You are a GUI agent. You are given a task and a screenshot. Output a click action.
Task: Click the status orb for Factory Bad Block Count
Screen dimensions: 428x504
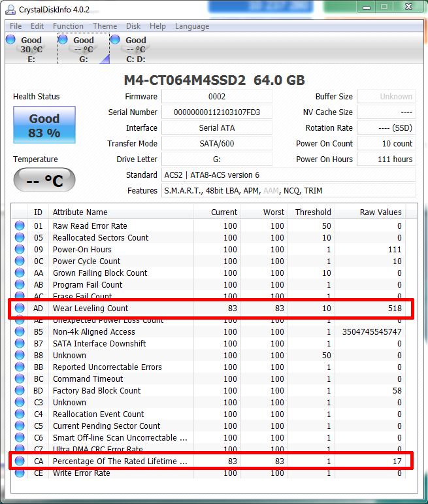20,390
